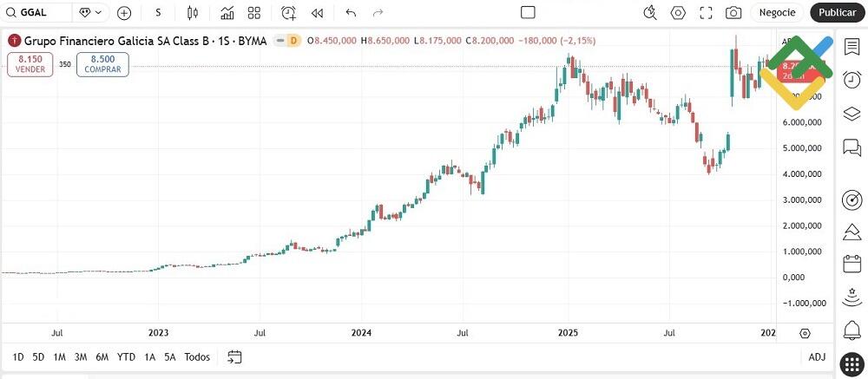This screenshot has height=379, width=868.
Task: Select the YTD date range
Action: click(x=126, y=356)
